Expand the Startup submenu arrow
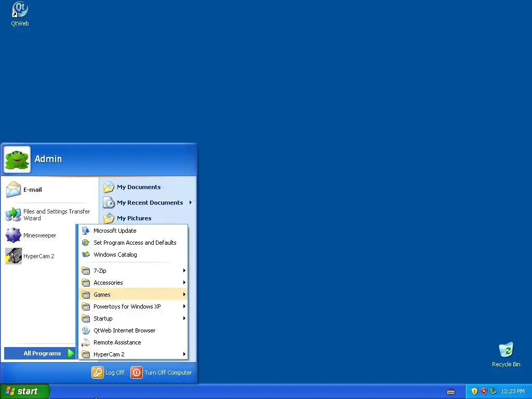 tap(184, 318)
